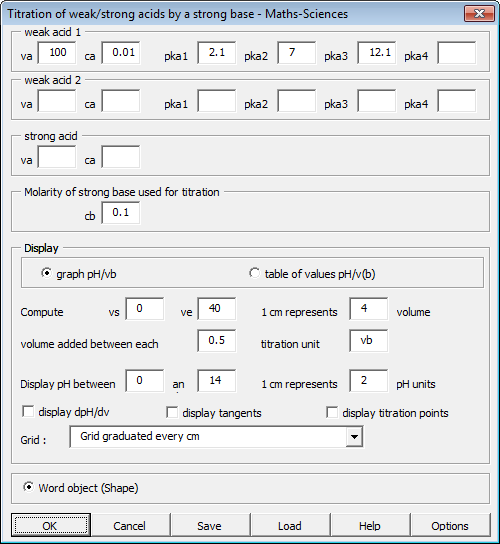Select the Word object (Shape) radio button

[x=28, y=487]
